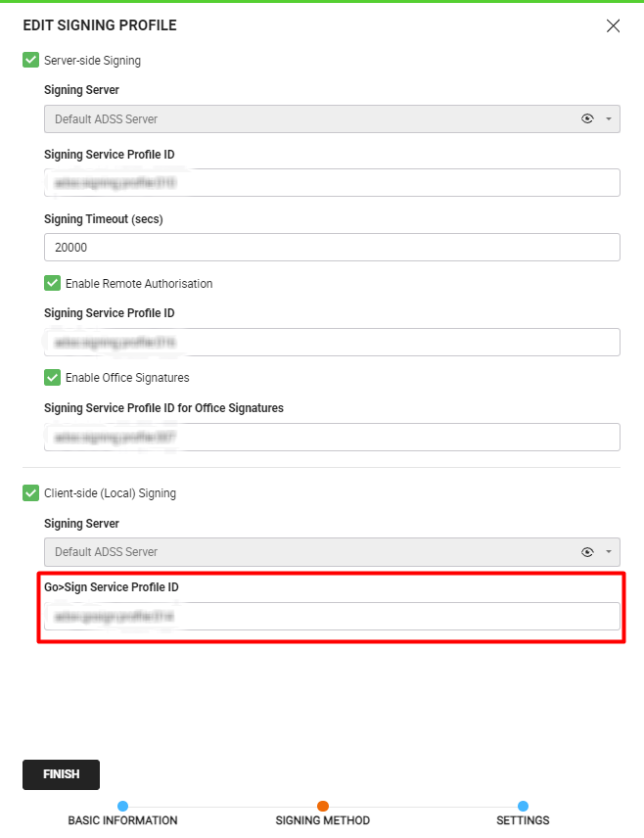Expand the server-side Signing Server dropdown arrow
Screen dimensions: 644x838
click(x=608, y=118)
